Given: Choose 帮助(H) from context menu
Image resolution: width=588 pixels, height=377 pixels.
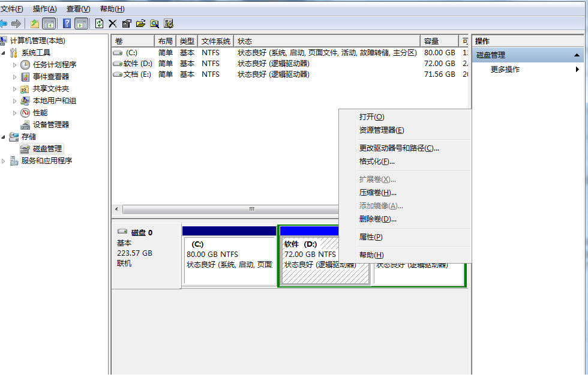Looking at the screenshot, I should [x=404, y=255].
